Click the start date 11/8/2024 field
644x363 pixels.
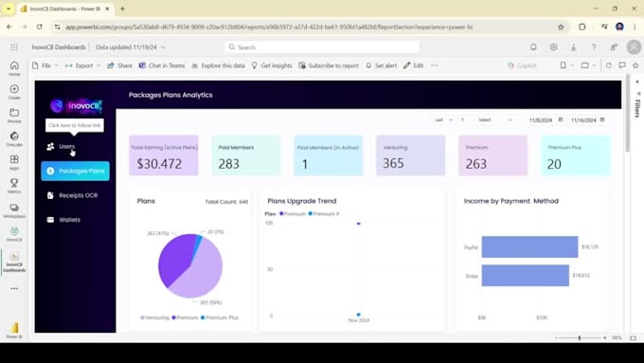[x=541, y=120]
